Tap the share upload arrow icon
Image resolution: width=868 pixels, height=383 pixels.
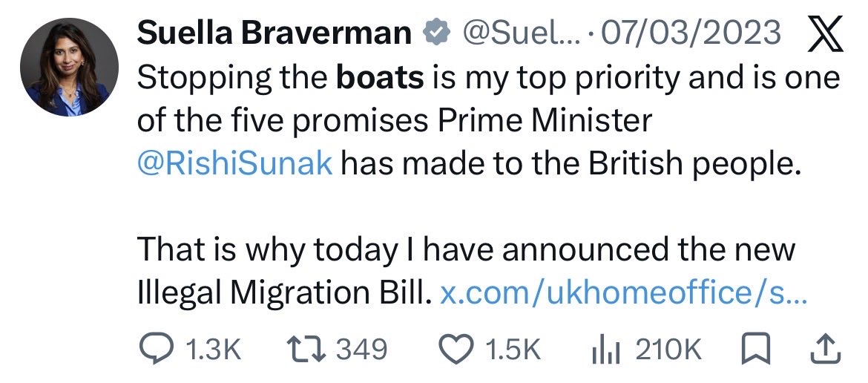[826, 350]
